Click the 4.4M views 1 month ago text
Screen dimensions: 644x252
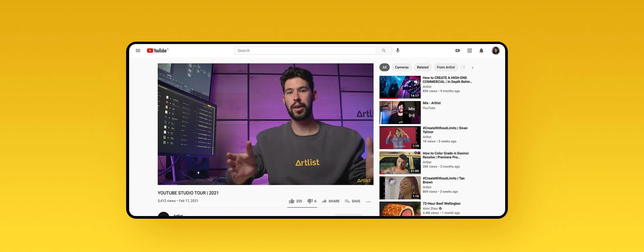[441, 213]
